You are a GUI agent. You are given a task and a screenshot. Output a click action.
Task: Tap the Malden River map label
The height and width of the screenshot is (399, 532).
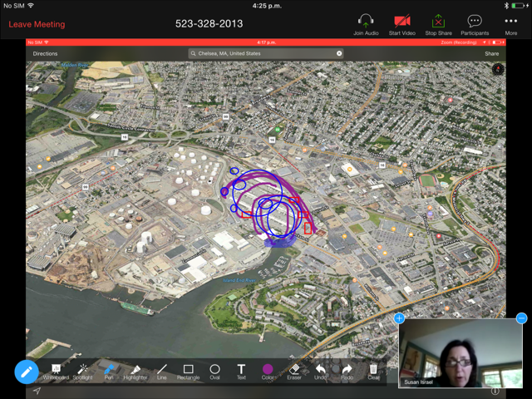pos(75,65)
